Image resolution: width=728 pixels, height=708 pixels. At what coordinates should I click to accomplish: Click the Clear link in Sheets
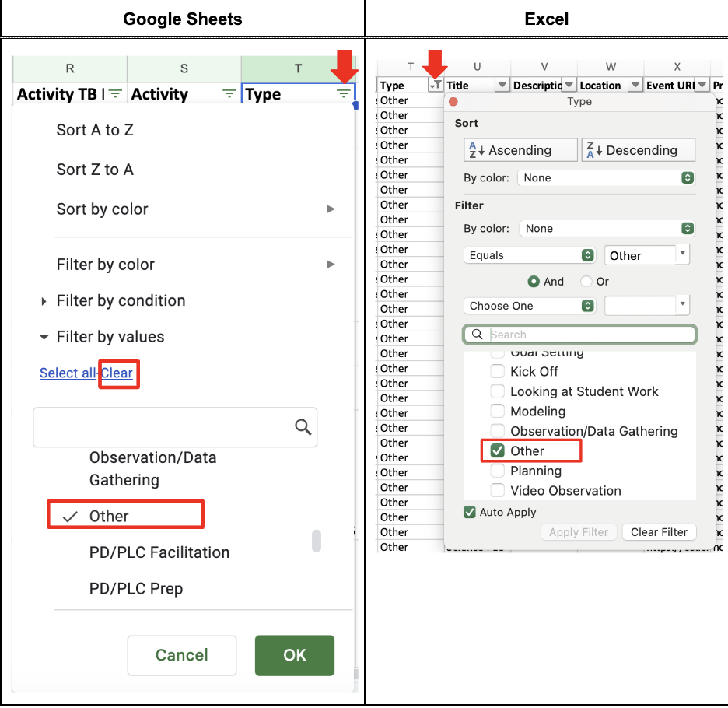pyautogui.click(x=117, y=373)
